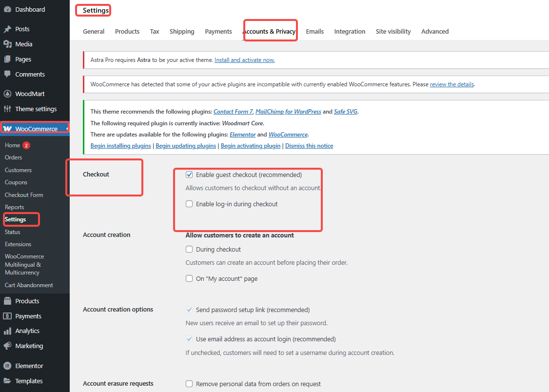Check the During checkout option
549x392 pixels.
189,249
